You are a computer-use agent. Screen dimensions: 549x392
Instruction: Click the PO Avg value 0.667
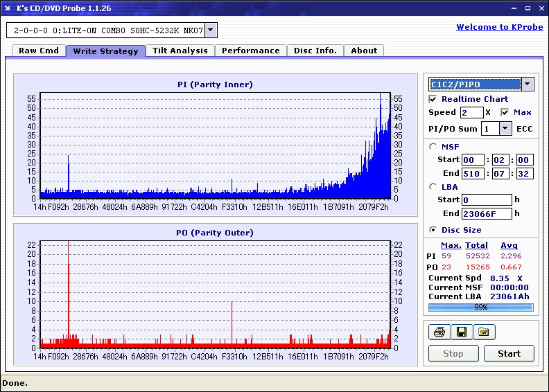pos(511,267)
